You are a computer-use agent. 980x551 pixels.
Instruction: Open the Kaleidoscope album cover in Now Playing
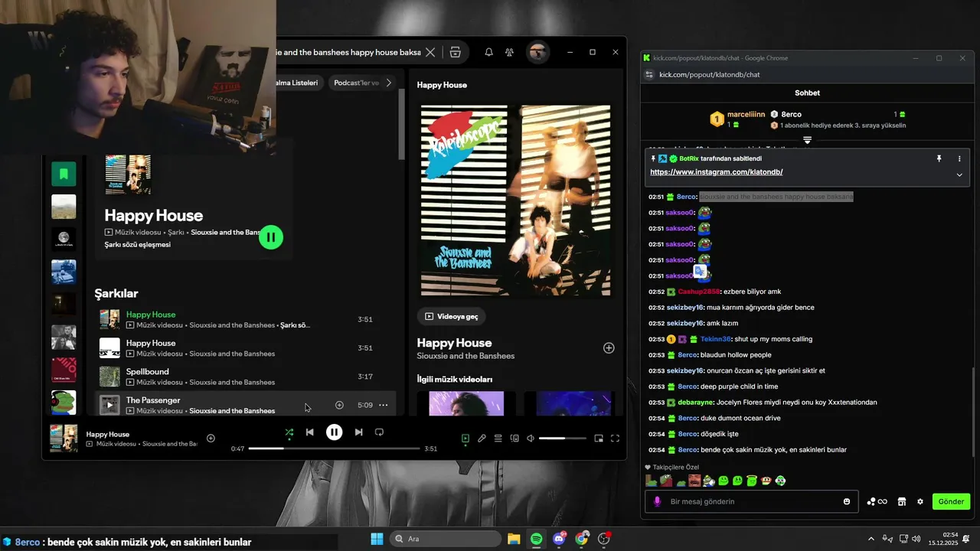click(x=516, y=201)
